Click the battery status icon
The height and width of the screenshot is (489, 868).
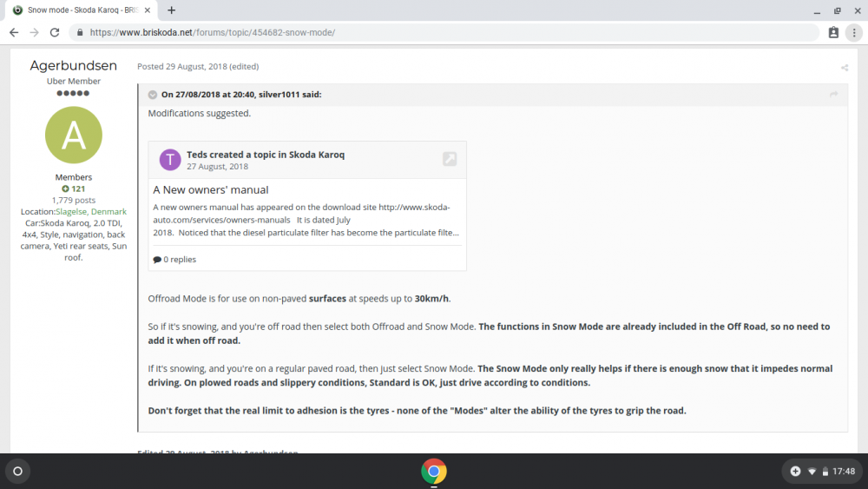coord(825,472)
